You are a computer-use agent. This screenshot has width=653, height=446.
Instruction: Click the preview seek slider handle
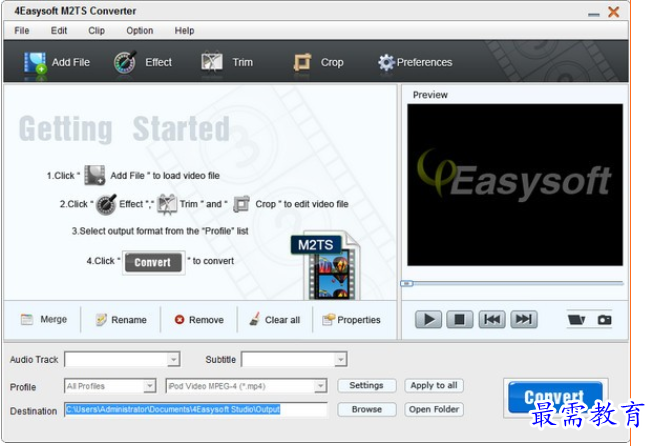click(x=407, y=284)
